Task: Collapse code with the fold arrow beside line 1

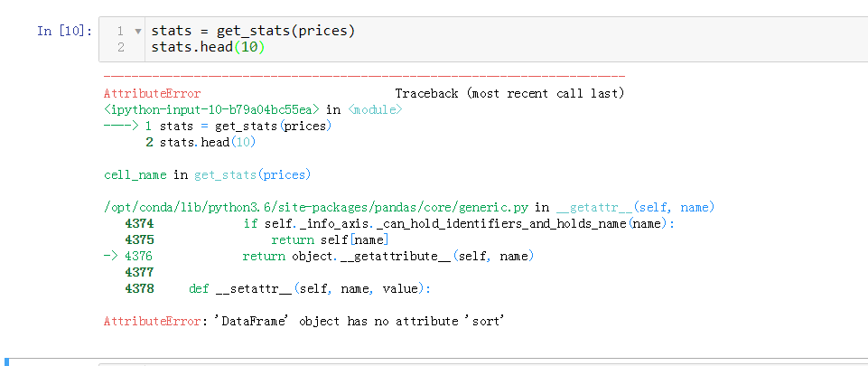Action: click(x=137, y=31)
